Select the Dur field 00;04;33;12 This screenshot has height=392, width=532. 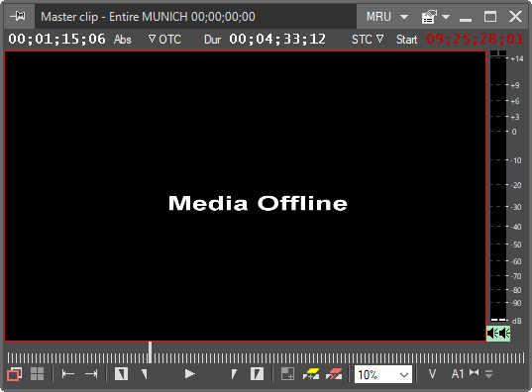277,39
